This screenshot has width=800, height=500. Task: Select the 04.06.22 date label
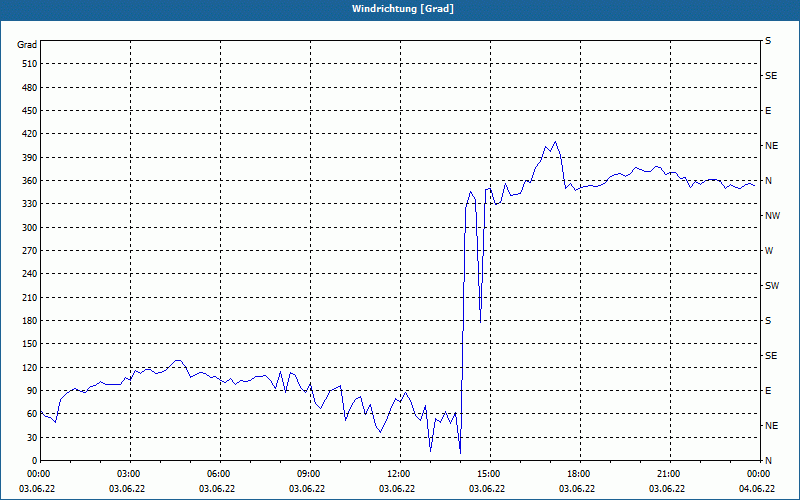757,489
